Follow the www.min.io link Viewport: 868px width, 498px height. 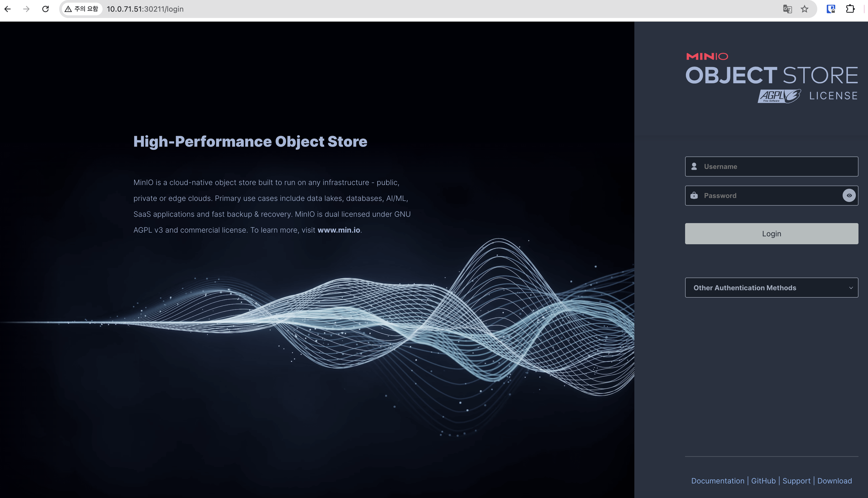(x=339, y=230)
